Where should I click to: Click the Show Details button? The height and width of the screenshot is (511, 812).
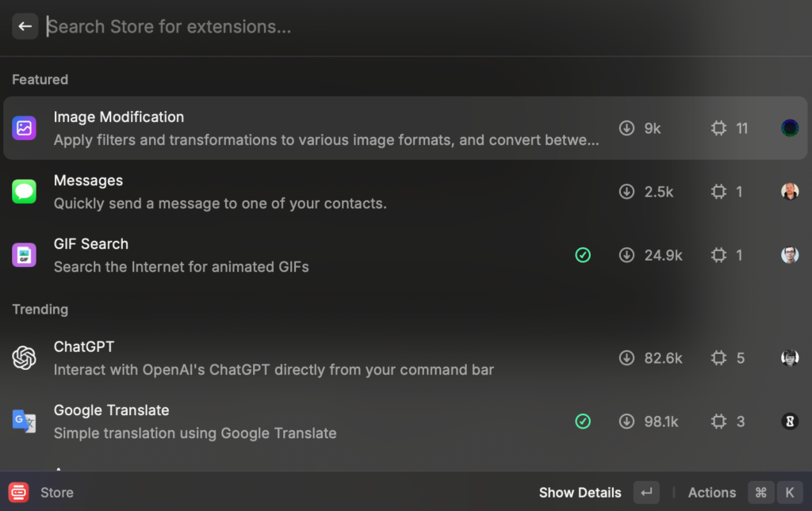click(x=580, y=492)
